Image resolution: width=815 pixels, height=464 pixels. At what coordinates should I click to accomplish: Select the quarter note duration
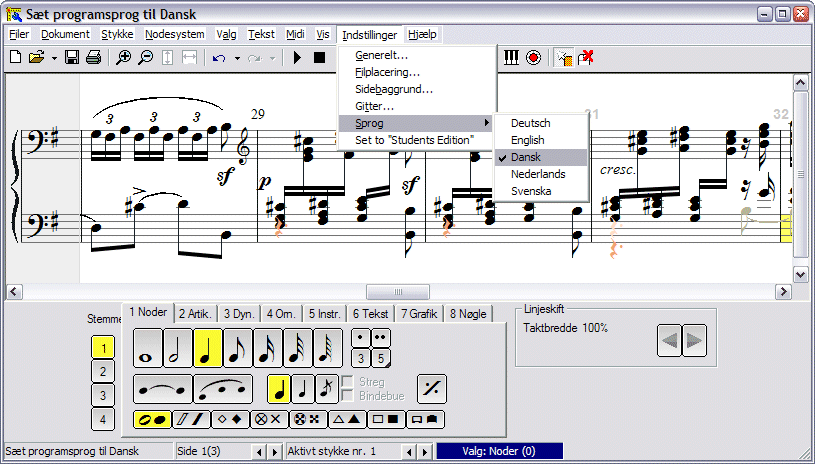(208, 348)
